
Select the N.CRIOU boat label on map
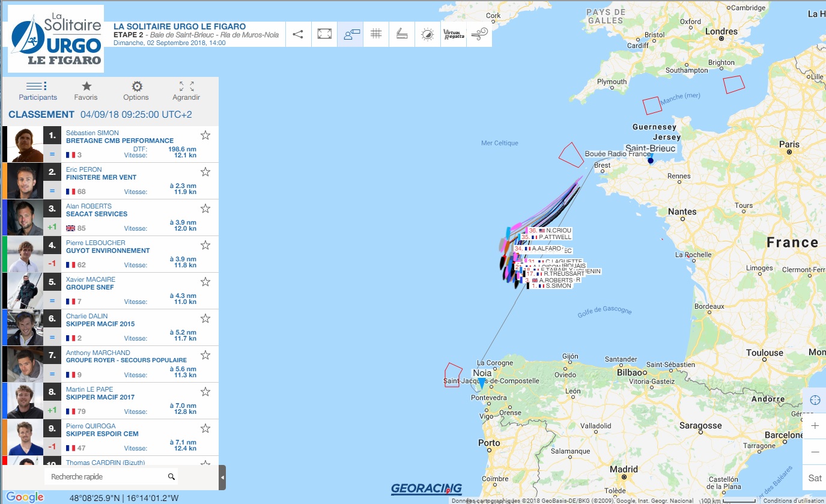pos(550,231)
